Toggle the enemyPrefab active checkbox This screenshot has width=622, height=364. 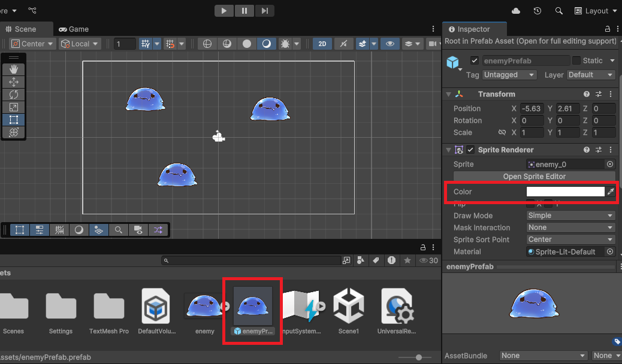[474, 60]
